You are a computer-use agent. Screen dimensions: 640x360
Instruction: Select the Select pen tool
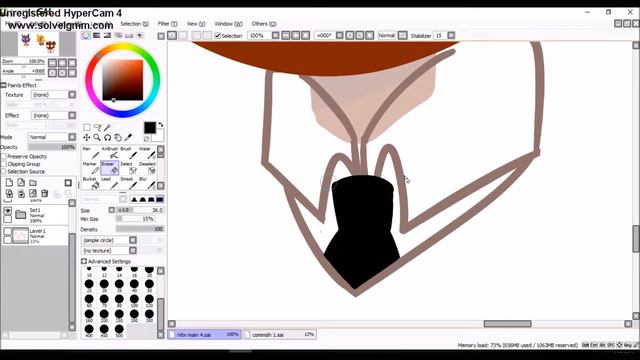point(128,168)
